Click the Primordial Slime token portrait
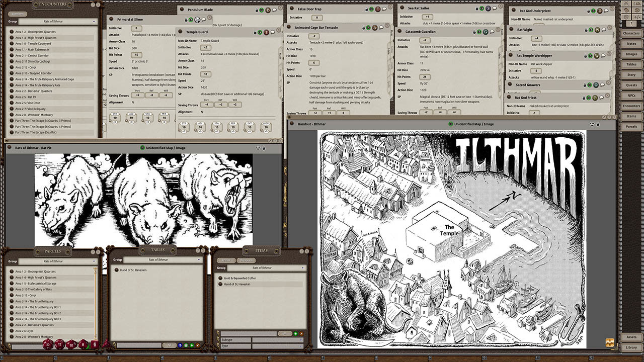644x362 pixels. (198, 20)
